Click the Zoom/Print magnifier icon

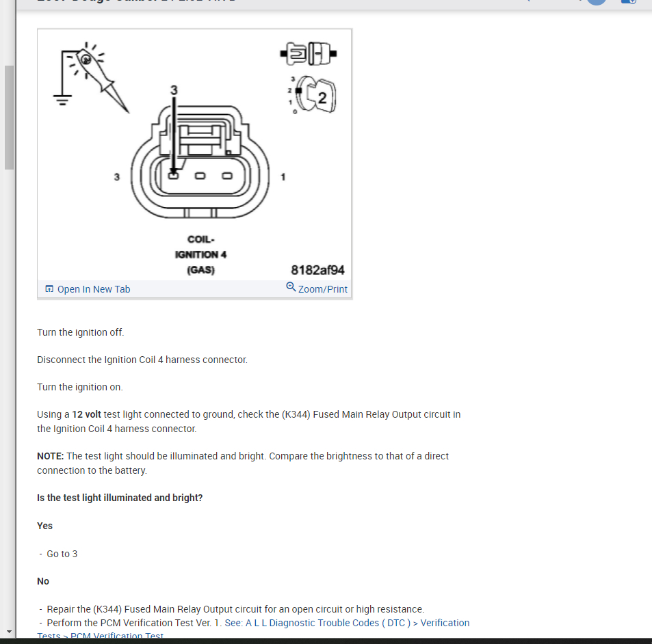pos(291,286)
